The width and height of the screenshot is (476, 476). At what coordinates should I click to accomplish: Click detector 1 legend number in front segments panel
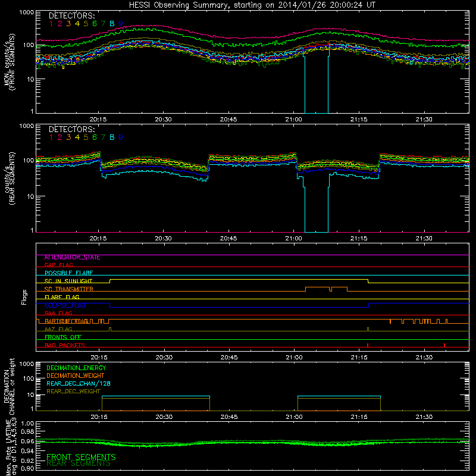click(51, 24)
